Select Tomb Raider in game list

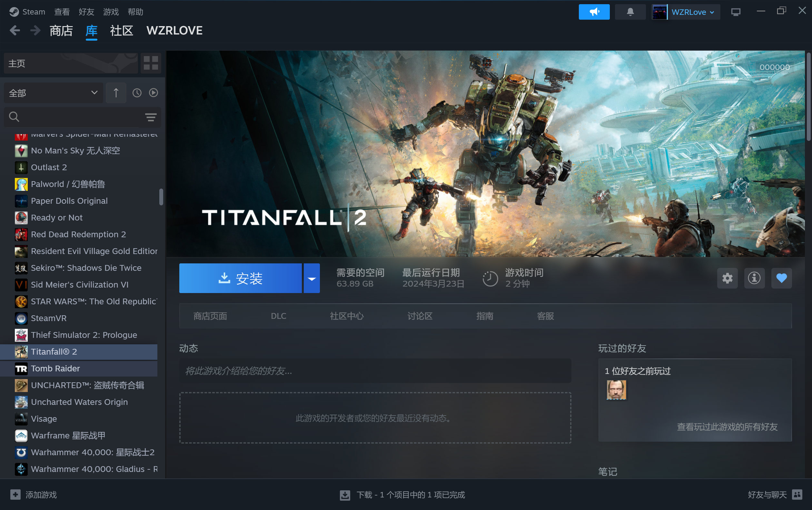(x=55, y=368)
